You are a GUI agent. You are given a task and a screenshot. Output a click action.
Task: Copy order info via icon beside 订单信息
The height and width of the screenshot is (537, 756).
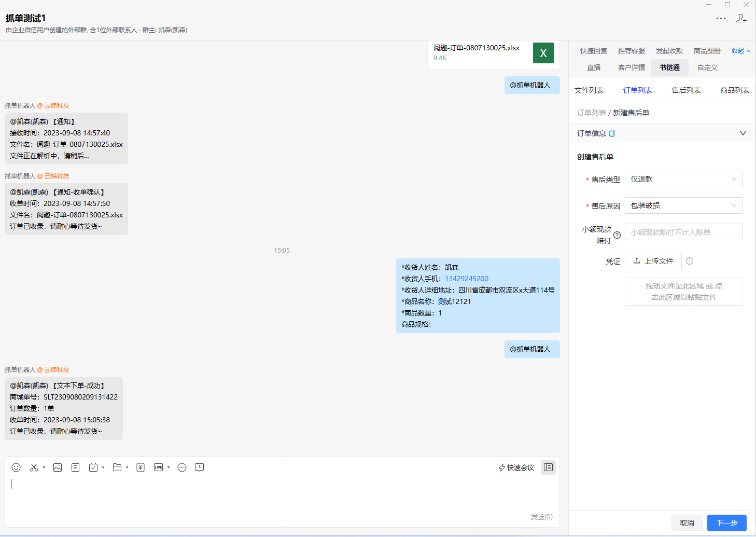[x=612, y=133]
